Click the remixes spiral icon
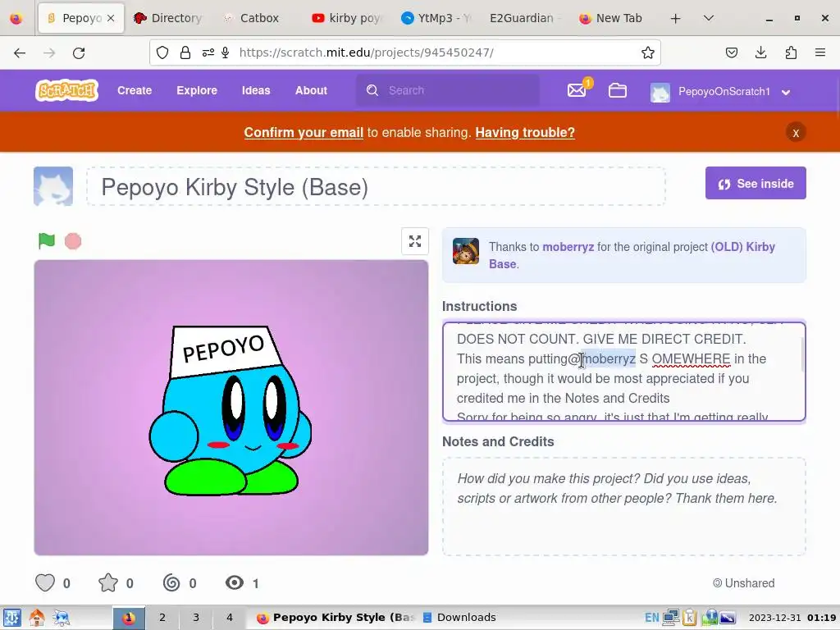Viewport: 840px width, 630px height. [x=171, y=583]
